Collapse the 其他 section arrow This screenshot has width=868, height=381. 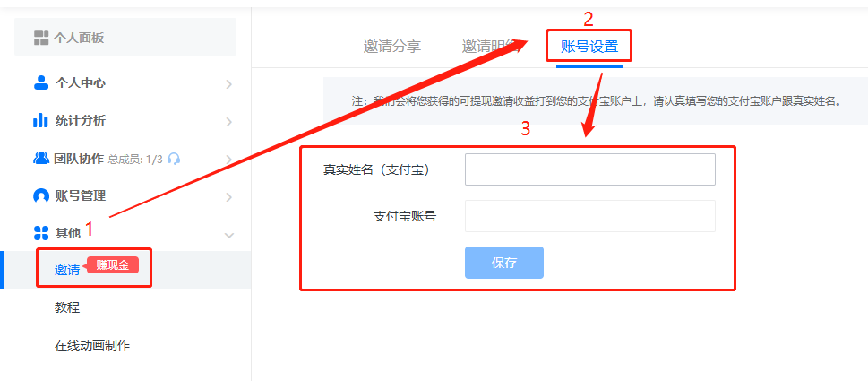(229, 236)
